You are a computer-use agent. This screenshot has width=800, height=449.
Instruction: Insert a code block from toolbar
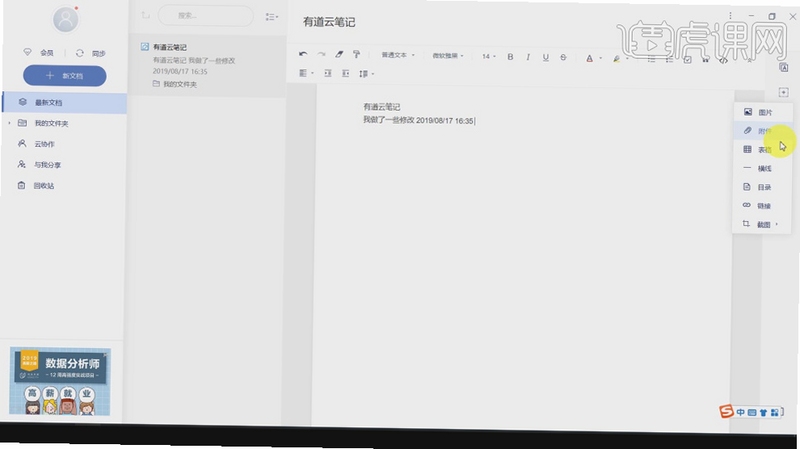coord(723,60)
